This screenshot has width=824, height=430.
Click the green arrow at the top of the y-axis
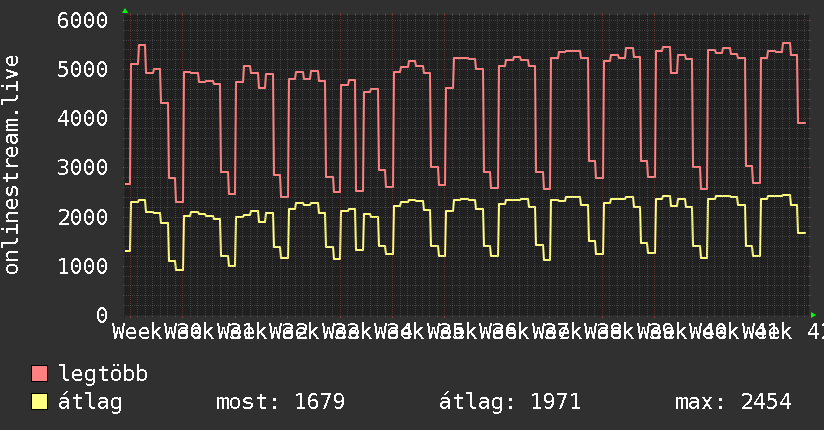click(125, 11)
